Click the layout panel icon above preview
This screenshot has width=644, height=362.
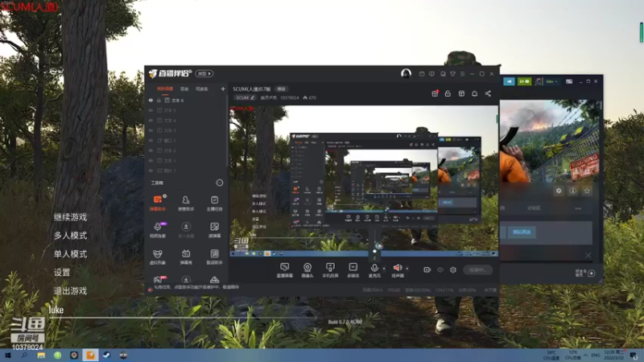(461, 93)
